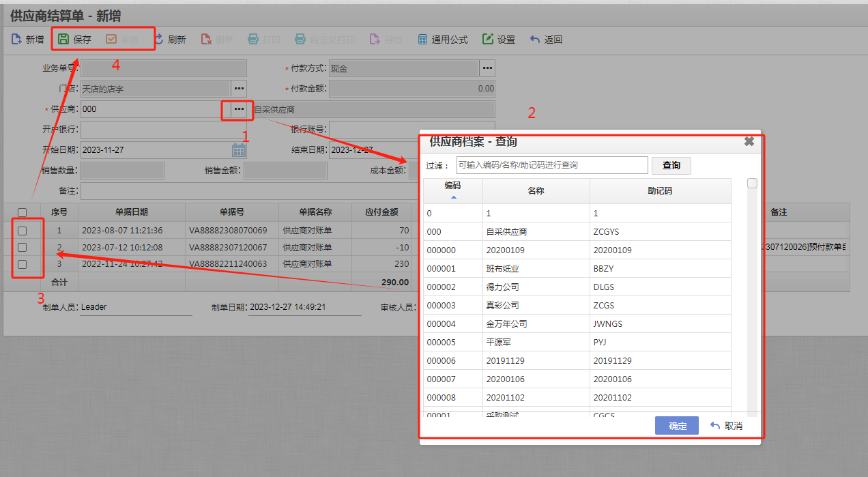Select supplier row 真彩公司

point(577,306)
